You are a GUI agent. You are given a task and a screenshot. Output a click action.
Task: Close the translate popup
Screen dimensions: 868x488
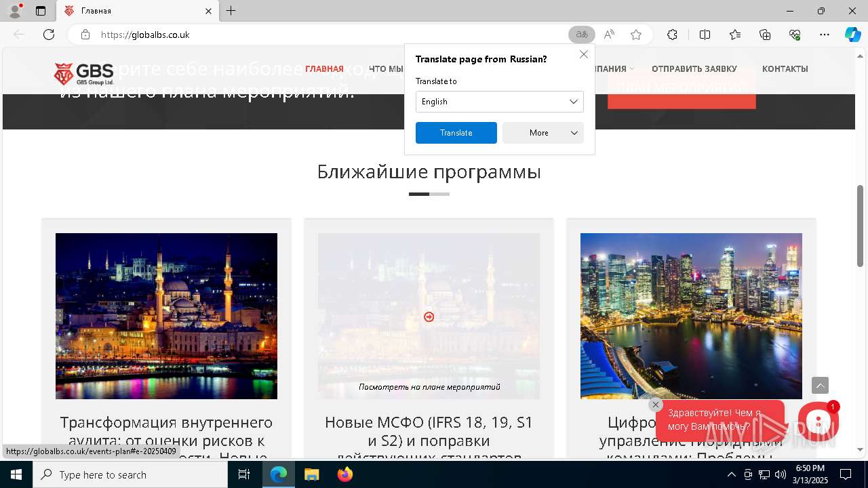[584, 54]
